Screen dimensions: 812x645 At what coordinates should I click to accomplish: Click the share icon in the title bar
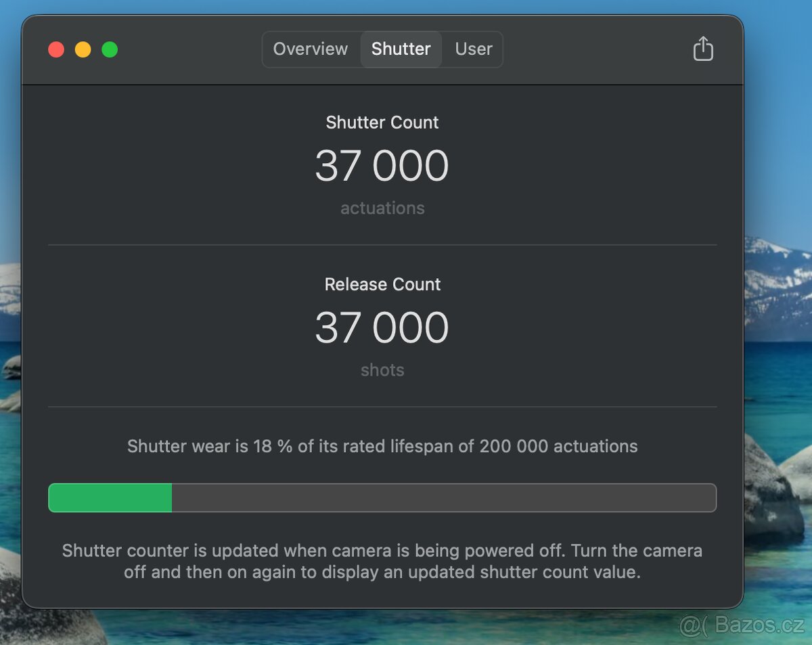703,49
